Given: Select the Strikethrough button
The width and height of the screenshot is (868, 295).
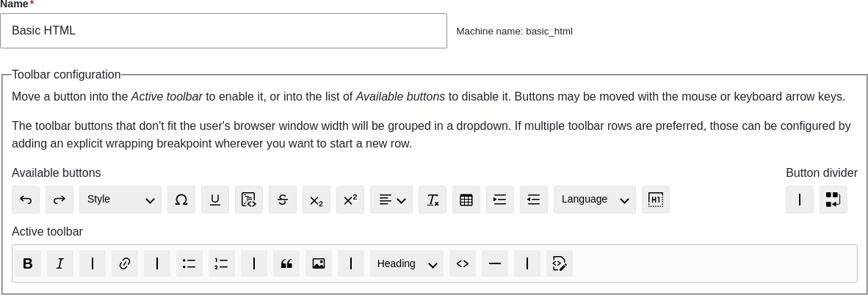Looking at the screenshot, I should (x=282, y=200).
